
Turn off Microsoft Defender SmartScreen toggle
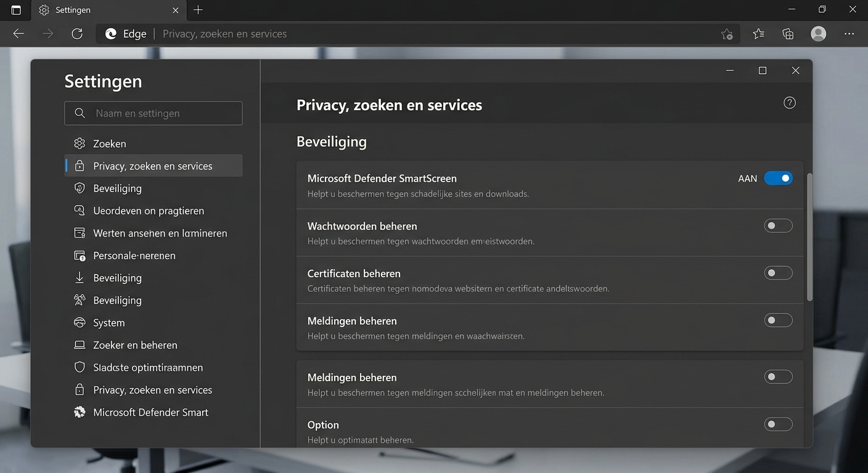coord(778,178)
